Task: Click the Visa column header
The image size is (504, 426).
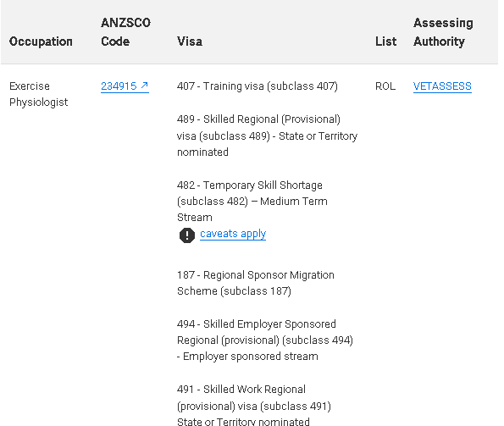Action: pos(190,41)
